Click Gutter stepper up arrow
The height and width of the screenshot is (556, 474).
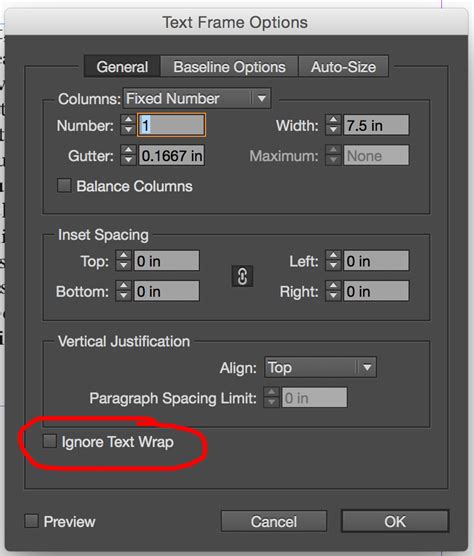click(x=128, y=150)
